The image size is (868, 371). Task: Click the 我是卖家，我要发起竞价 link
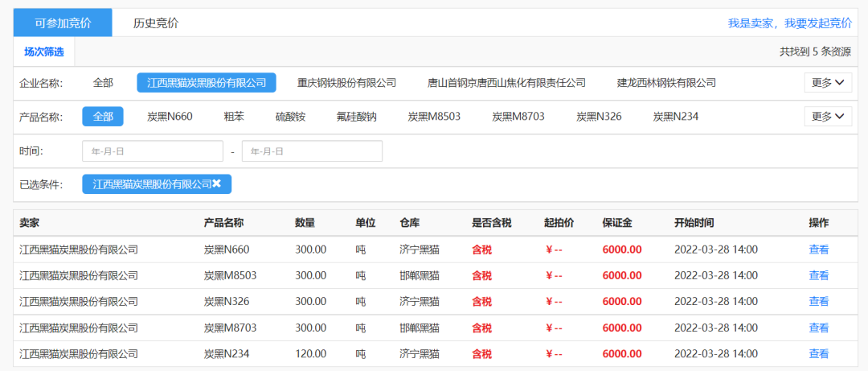(790, 23)
